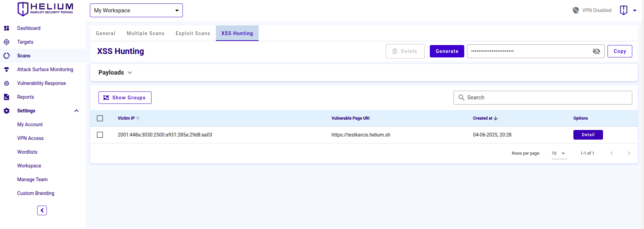This screenshot has width=644, height=229.
Task: Open Reports from the sidebar
Action: pyautogui.click(x=26, y=97)
